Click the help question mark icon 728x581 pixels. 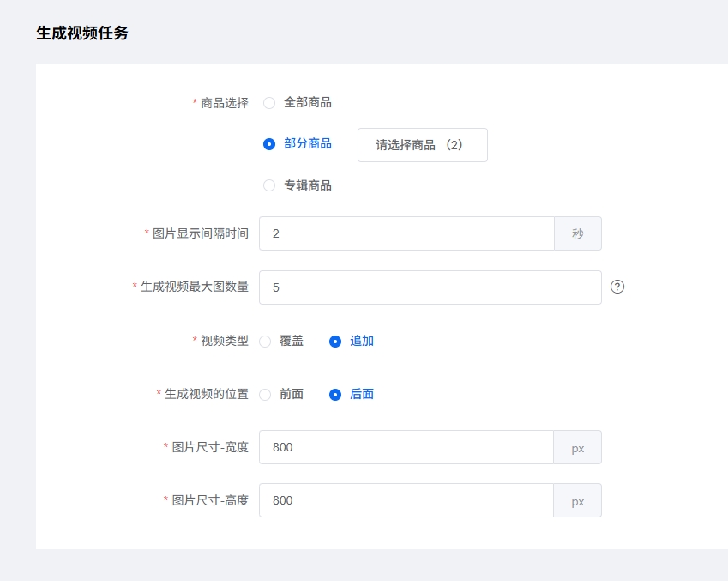click(617, 287)
